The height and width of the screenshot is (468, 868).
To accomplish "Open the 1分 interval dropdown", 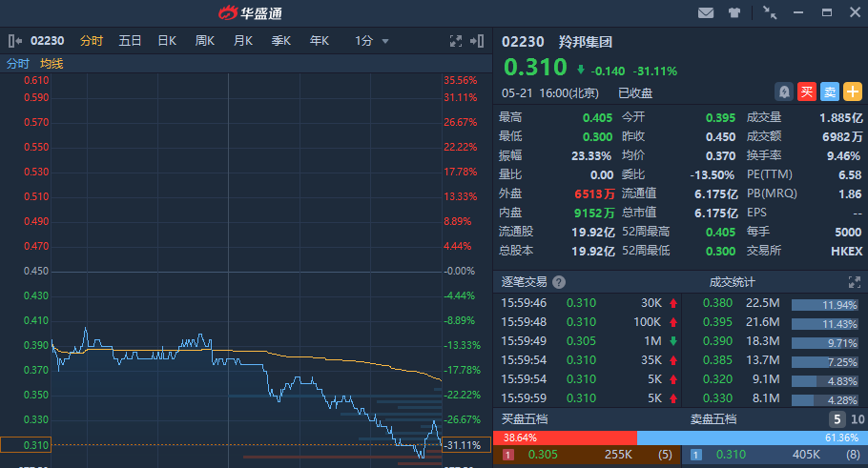I will point(372,41).
